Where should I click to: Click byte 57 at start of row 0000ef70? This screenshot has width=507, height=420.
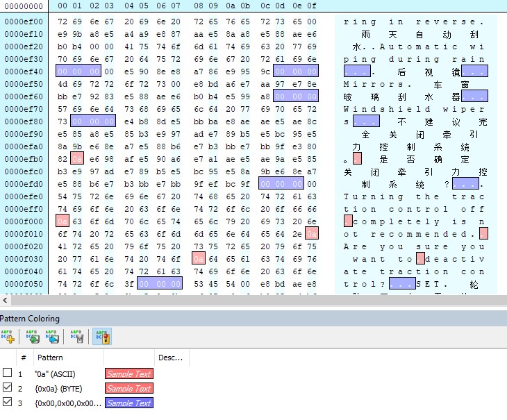point(63,109)
